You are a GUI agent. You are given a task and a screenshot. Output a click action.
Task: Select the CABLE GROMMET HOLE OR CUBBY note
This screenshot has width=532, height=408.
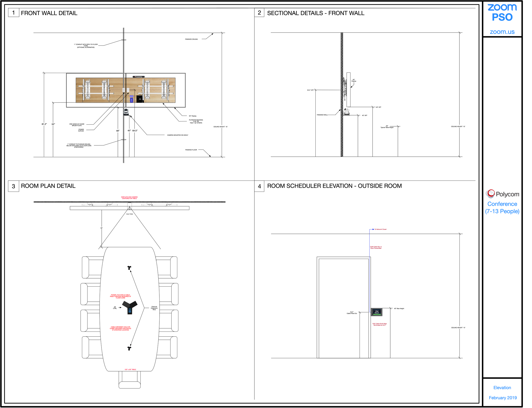point(120,328)
